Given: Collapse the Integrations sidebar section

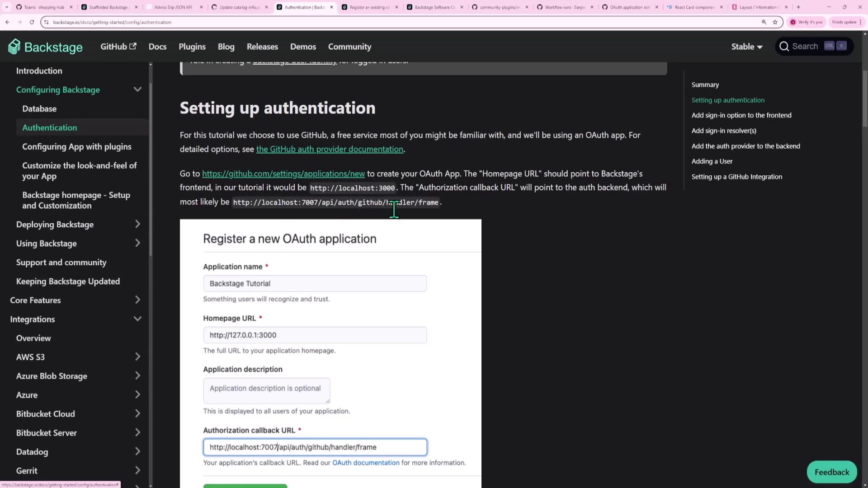Looking at the screenshot, I should pos(137,319).
